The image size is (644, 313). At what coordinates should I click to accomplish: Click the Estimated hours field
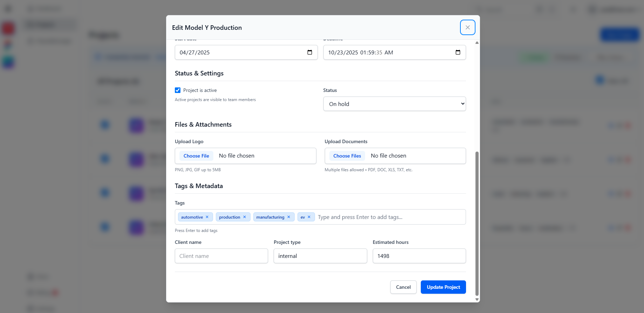(419, 256)
